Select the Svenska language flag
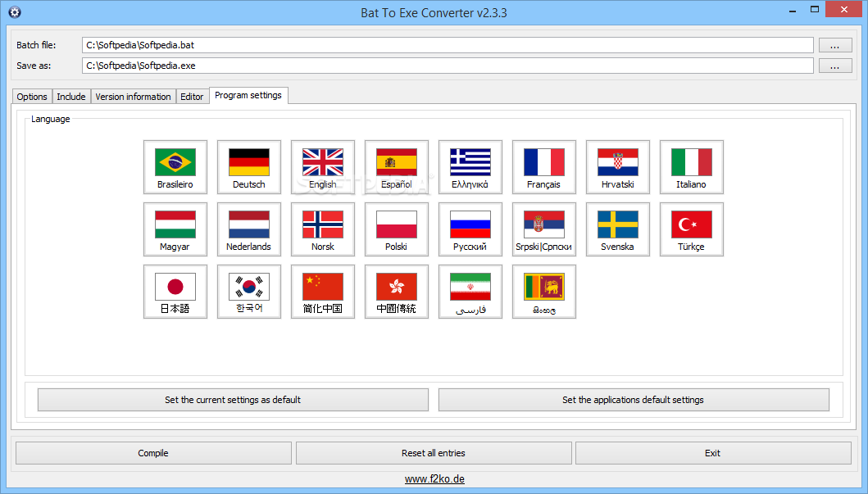Image resolution: width=868 pixels, height=494 pixels. [618, 229]
